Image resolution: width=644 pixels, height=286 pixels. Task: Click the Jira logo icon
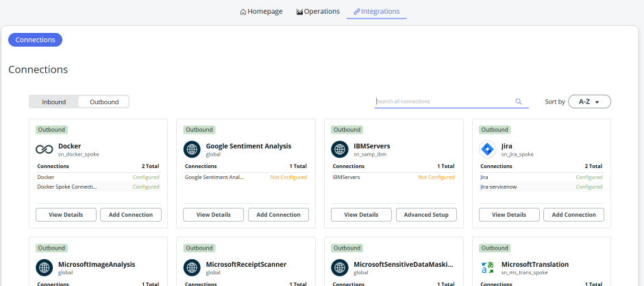tap(488, 149)
